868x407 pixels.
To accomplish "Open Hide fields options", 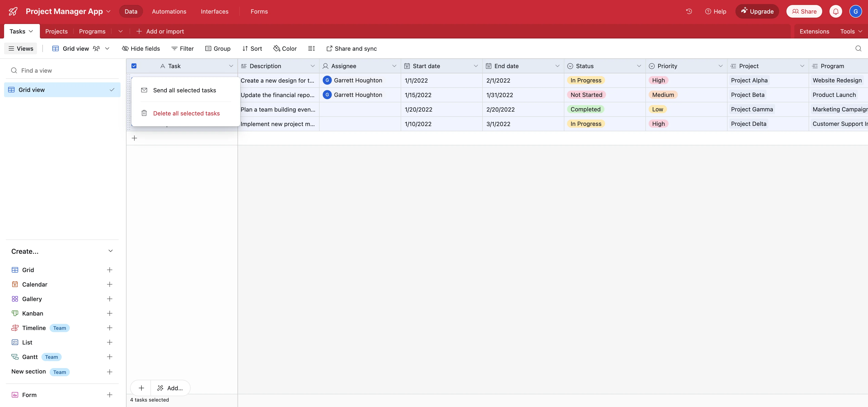I will click(141, 48).
